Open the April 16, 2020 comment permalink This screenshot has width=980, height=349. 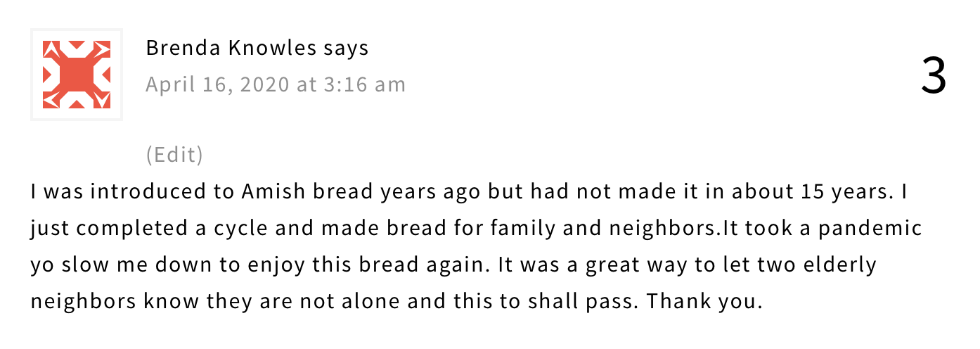click(x=276, y=84)
